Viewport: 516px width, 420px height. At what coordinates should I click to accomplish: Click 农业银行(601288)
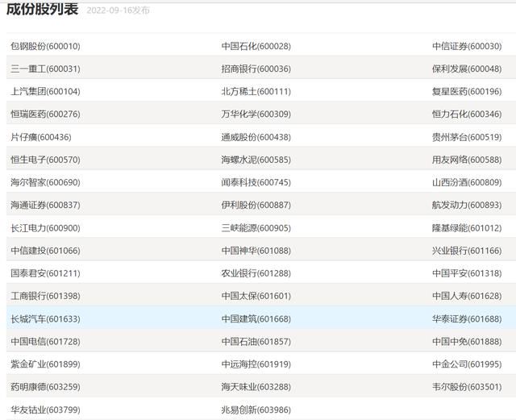coord(256,273)
